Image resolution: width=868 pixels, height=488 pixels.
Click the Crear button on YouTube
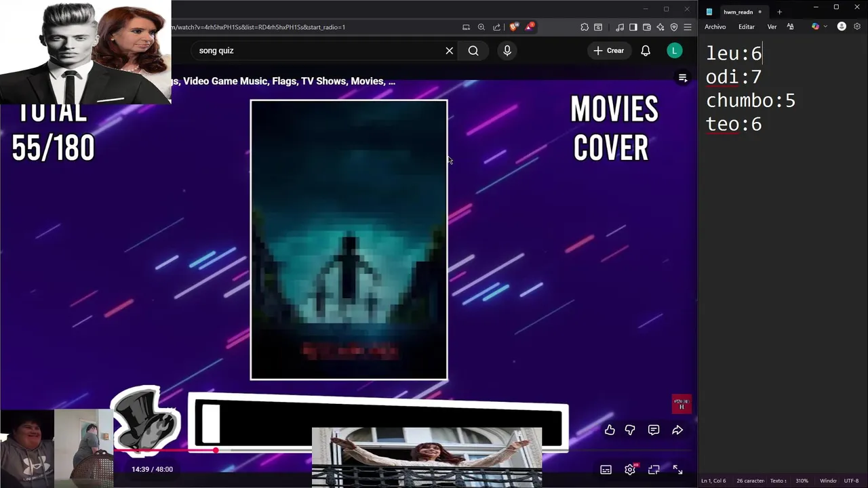pyautogui.click(x=609, y=51)
